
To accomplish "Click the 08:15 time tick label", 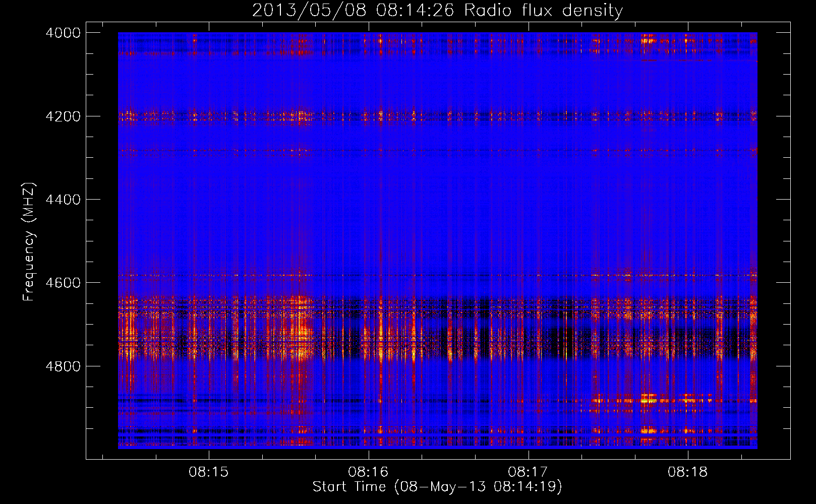I will coord(208,472).
